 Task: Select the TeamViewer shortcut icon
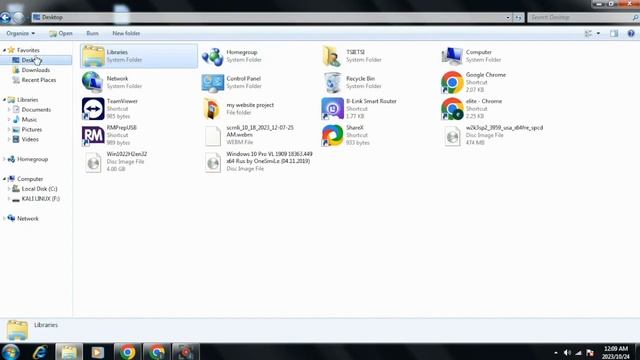(x=93, y=109)
